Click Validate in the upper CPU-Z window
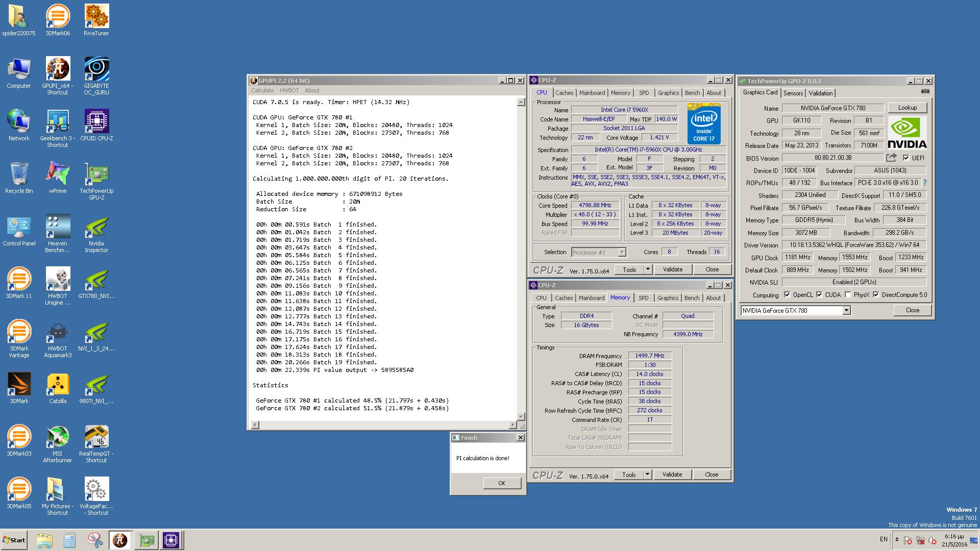980x551 pixels. 673,269
